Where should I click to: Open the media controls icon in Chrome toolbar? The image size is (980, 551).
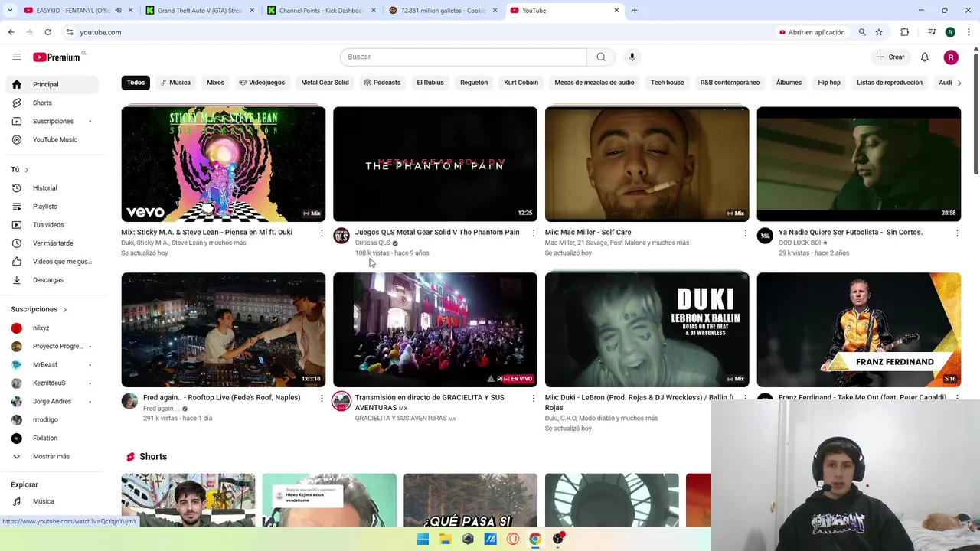pos(932,32)
